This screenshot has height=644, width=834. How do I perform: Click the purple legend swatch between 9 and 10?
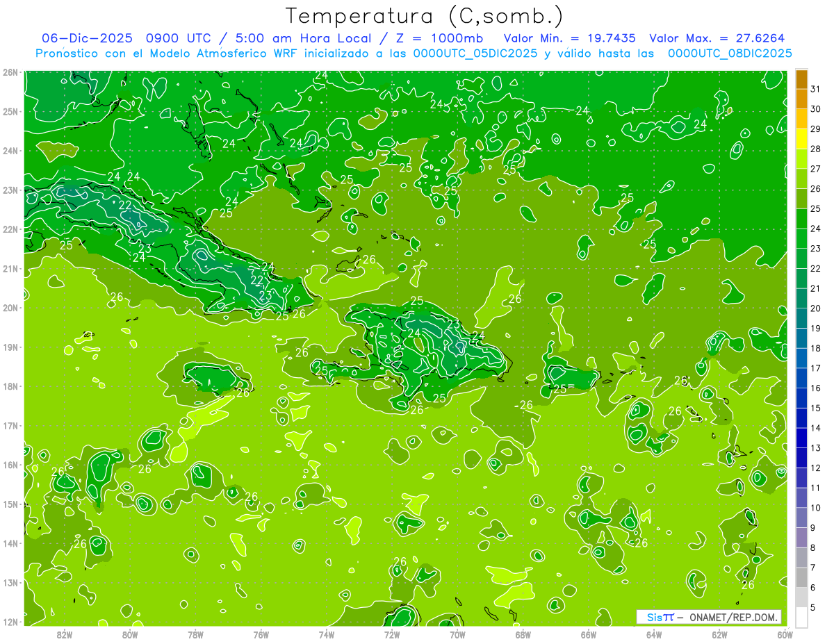801,518
